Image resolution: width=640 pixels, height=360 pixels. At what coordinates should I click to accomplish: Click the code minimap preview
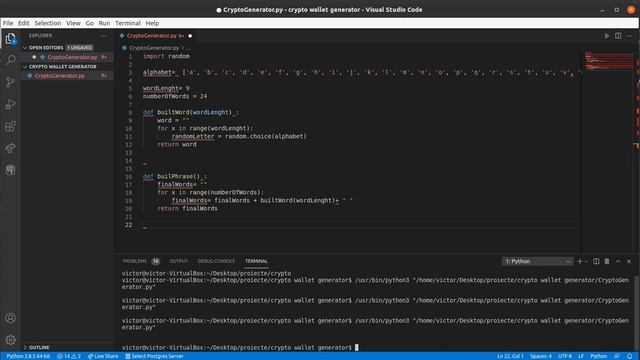[608, 61]
